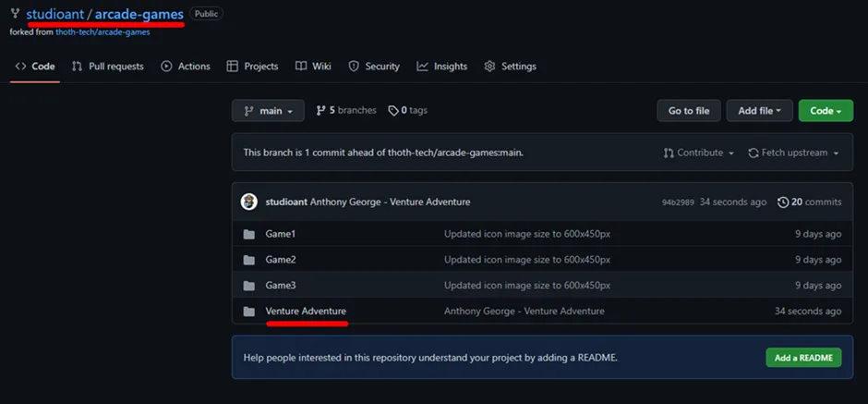Click the Go to file button

point(689,111)
